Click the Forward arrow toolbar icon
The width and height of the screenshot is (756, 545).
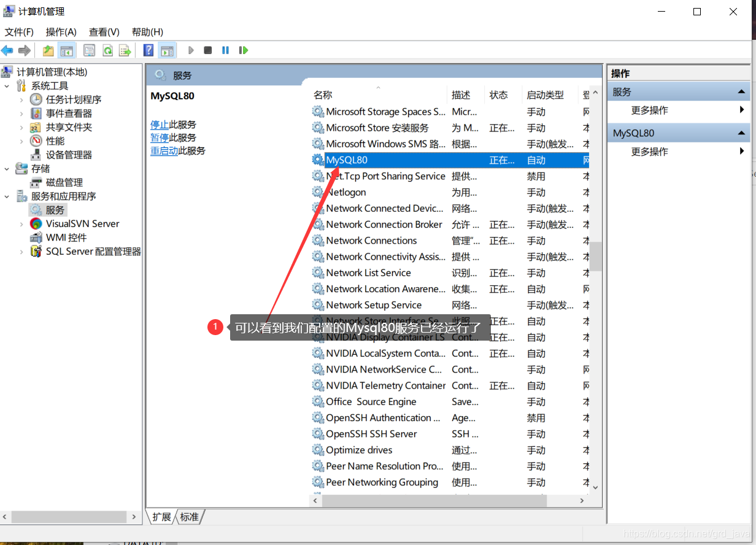coord(25,50)
